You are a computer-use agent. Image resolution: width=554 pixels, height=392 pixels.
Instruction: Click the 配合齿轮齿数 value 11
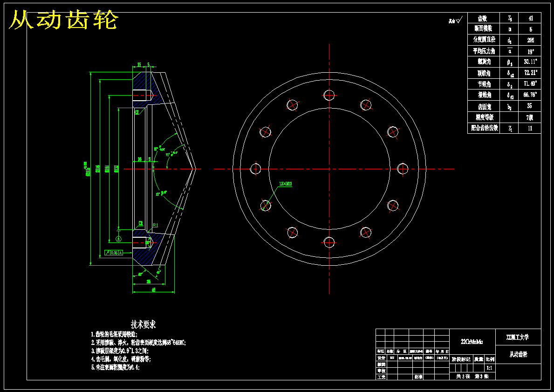[530, 128]
